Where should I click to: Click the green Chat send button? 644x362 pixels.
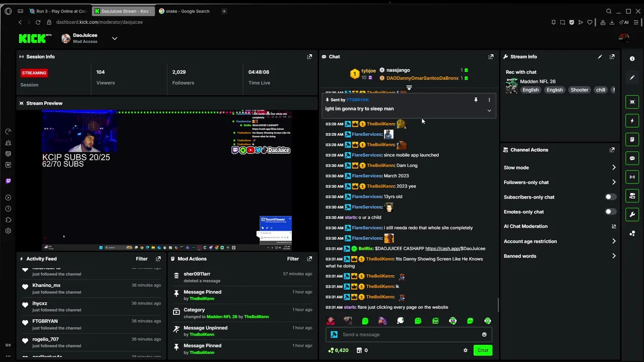pos(483,350)
